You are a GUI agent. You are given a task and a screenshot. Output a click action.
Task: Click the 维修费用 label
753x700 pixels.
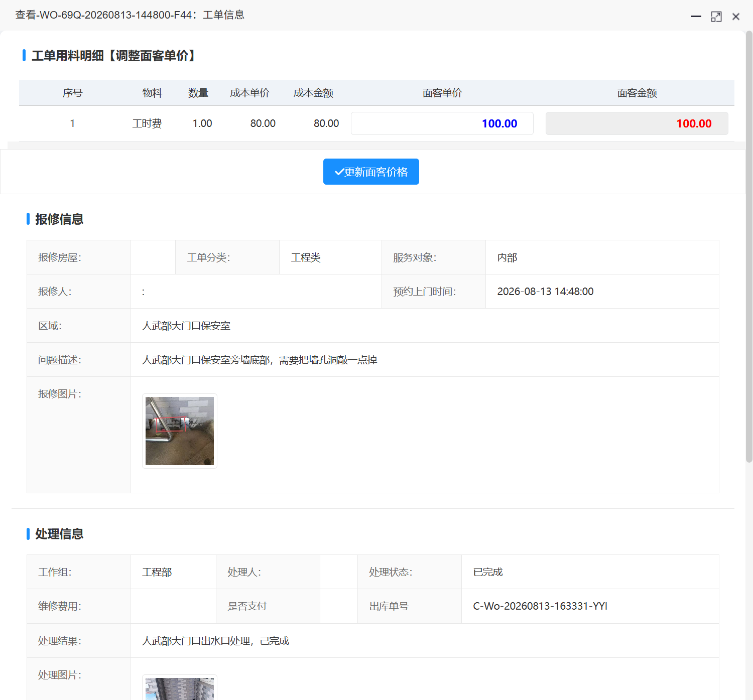[x=60, y=606]
